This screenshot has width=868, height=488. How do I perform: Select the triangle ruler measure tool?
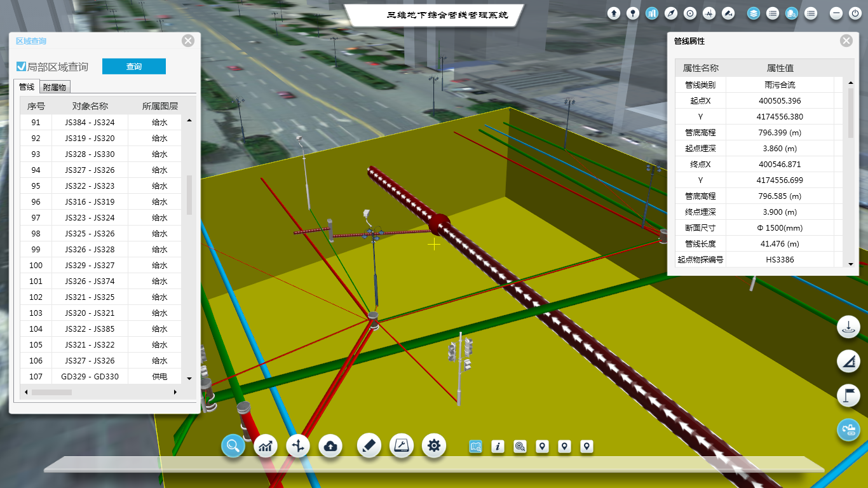(x=848, y=362)
